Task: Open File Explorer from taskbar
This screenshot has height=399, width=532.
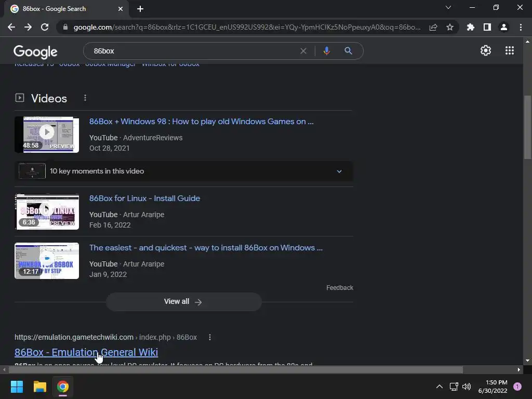Action: click(x=39, y=387)
